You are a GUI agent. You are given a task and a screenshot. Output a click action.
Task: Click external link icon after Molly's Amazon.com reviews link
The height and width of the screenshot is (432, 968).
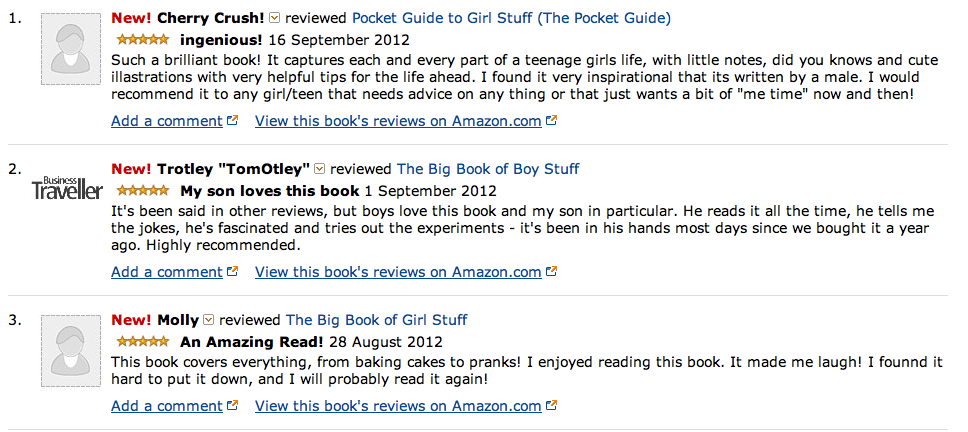(x=551, y=406)
